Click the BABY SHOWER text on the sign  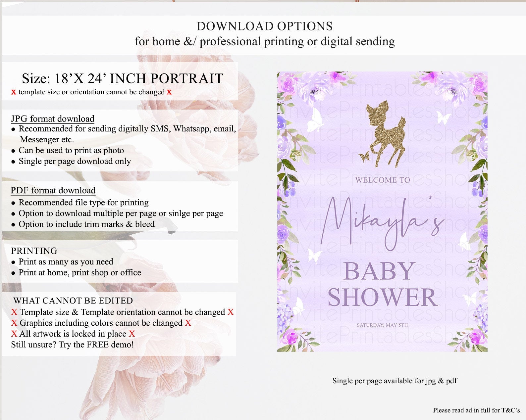(x=382, y=284)
